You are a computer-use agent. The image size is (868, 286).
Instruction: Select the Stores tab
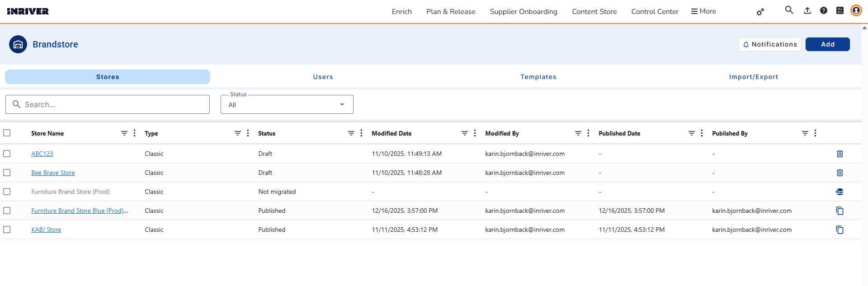[x=108, y=77]
